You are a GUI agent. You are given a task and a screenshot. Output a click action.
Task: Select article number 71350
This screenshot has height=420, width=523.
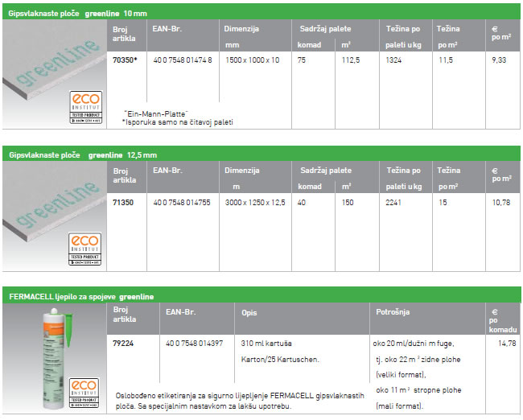tap(123, 203)
